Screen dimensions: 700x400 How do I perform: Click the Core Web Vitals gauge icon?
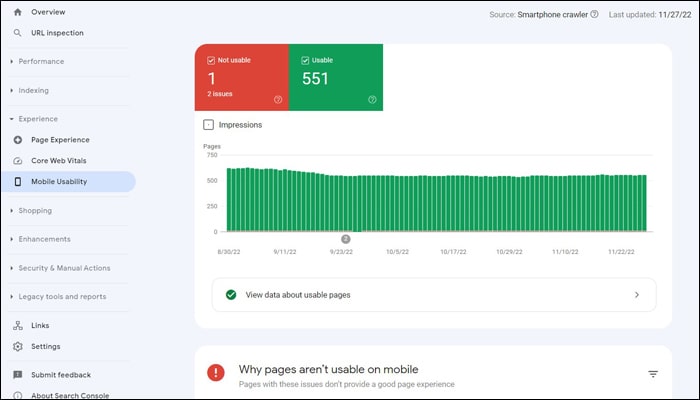click(x=17, y=161)
